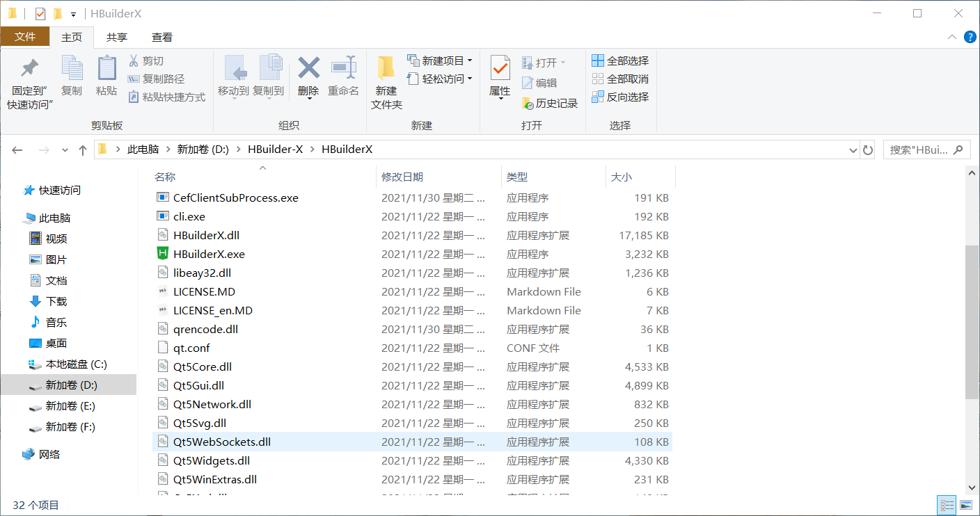Expand the address bar history dropdown
The height and width of the screenshot is (516, 980).
coord(853,150)
